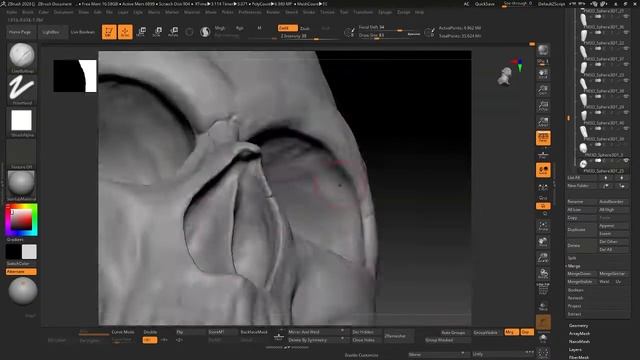Click the AAHalf icon
The image size is (640, 360).
(543, 122)
